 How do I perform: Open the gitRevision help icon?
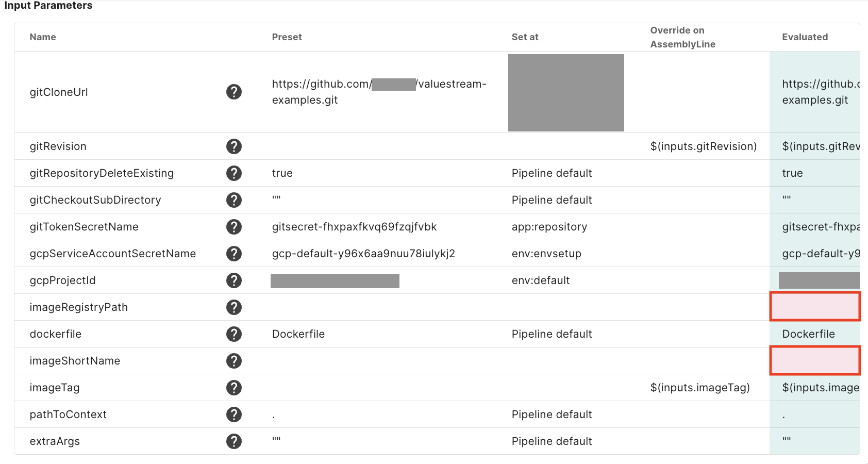tap(234, 146)
